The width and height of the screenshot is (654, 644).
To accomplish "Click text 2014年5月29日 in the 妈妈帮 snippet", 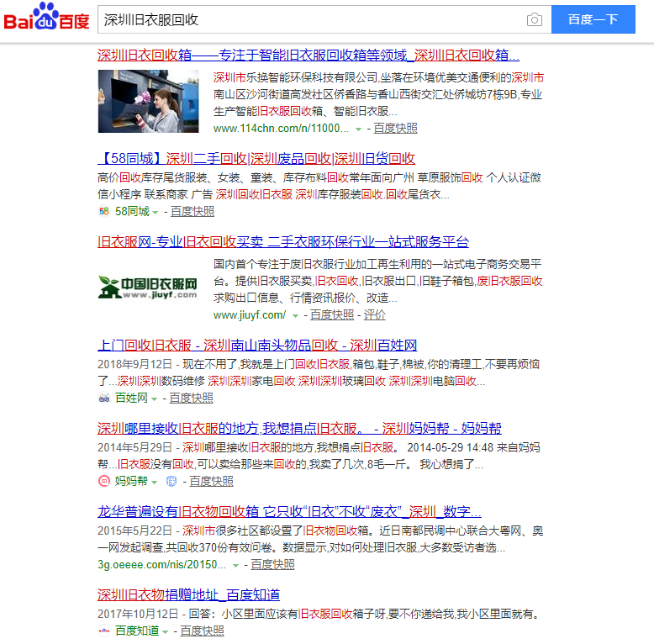I will 134,447.
